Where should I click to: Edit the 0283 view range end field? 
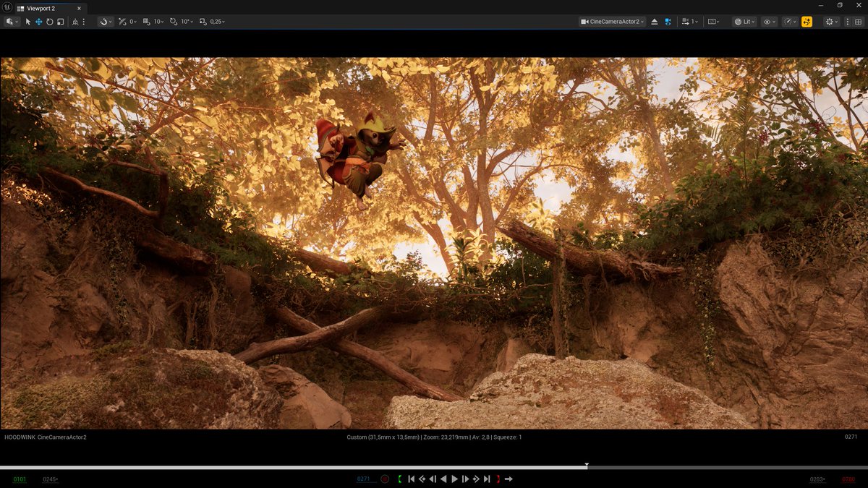click(818, 479)
